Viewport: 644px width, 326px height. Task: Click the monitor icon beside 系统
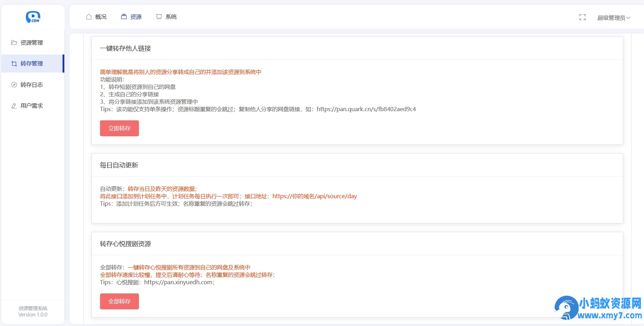(x=158, y=16)
